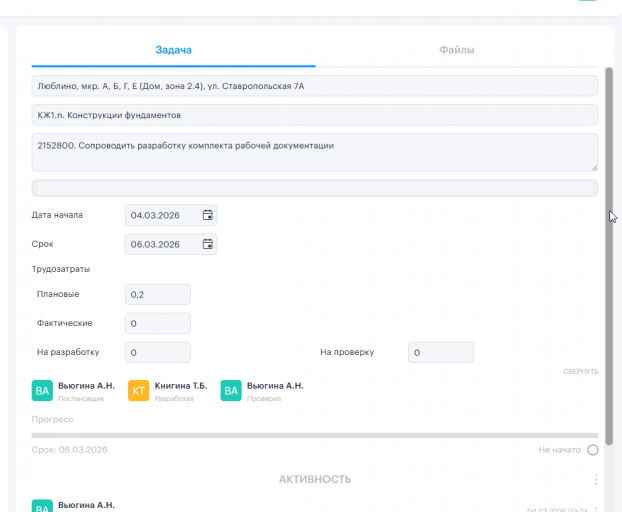Viewport: 622px width, 512px height.
Task: Click Вьюгина А.Н. name in activity feed
Action: pos(86,505)
